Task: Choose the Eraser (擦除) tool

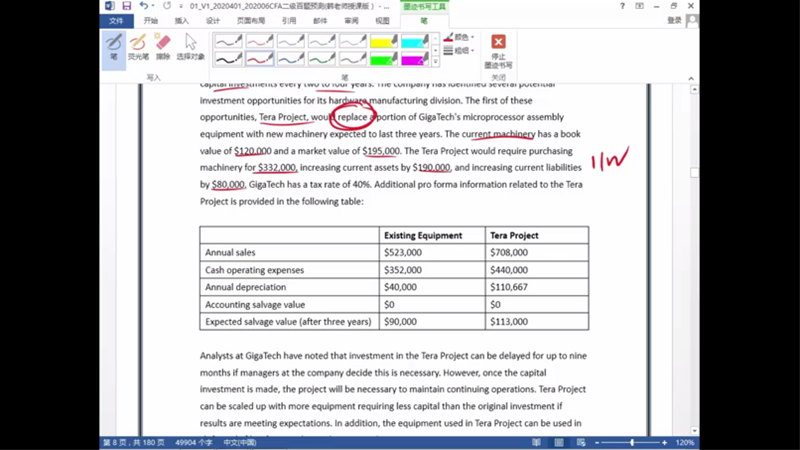Action: pos(163,47)
